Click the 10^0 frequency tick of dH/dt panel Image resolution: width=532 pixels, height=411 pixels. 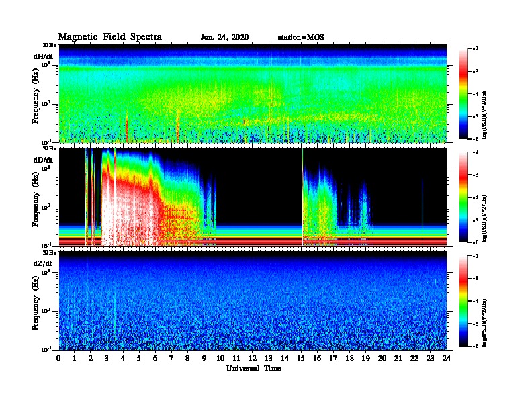click(46, 103)
